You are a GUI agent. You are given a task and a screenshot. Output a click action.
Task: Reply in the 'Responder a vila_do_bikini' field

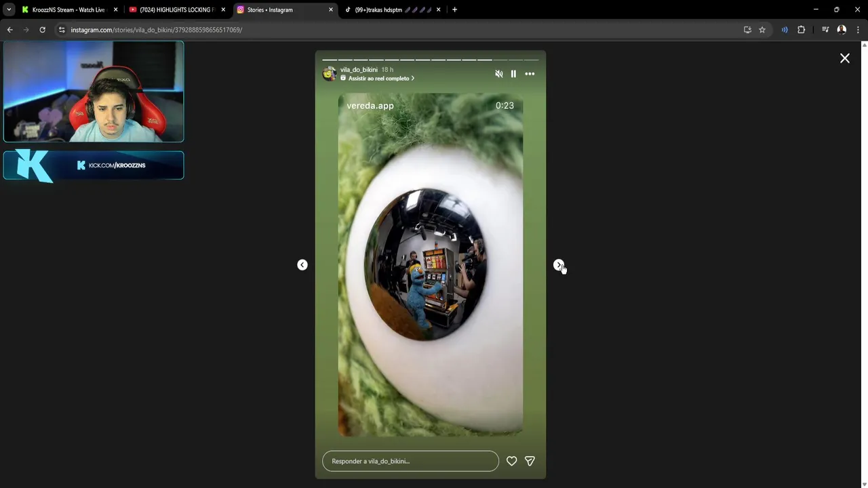(x=410, y=461)
